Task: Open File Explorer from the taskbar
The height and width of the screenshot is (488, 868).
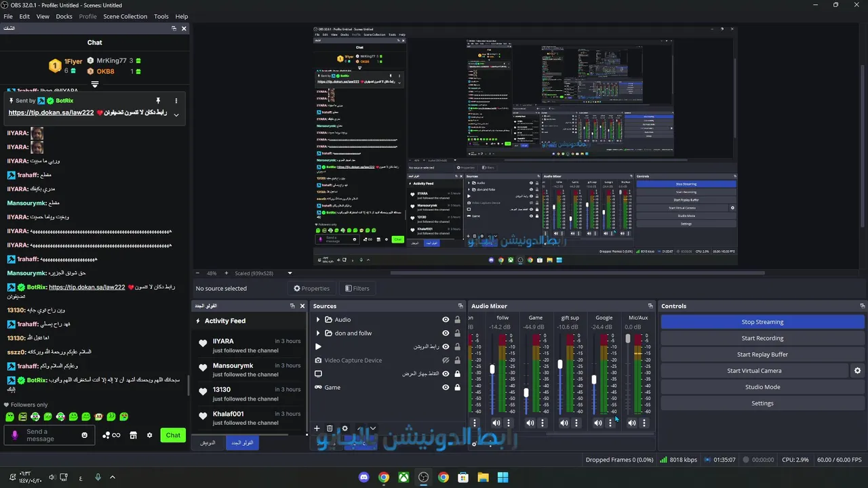Action: [x=483, y=477]
